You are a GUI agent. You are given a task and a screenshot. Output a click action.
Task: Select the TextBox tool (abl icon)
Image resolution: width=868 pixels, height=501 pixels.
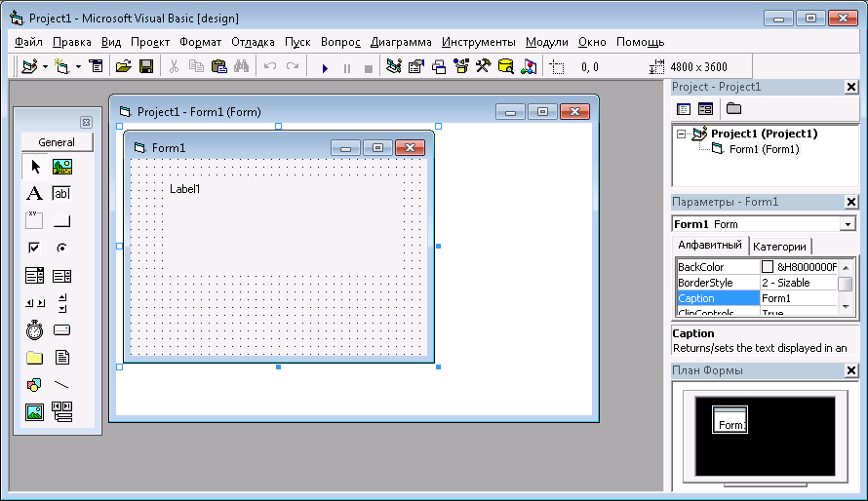62,194
